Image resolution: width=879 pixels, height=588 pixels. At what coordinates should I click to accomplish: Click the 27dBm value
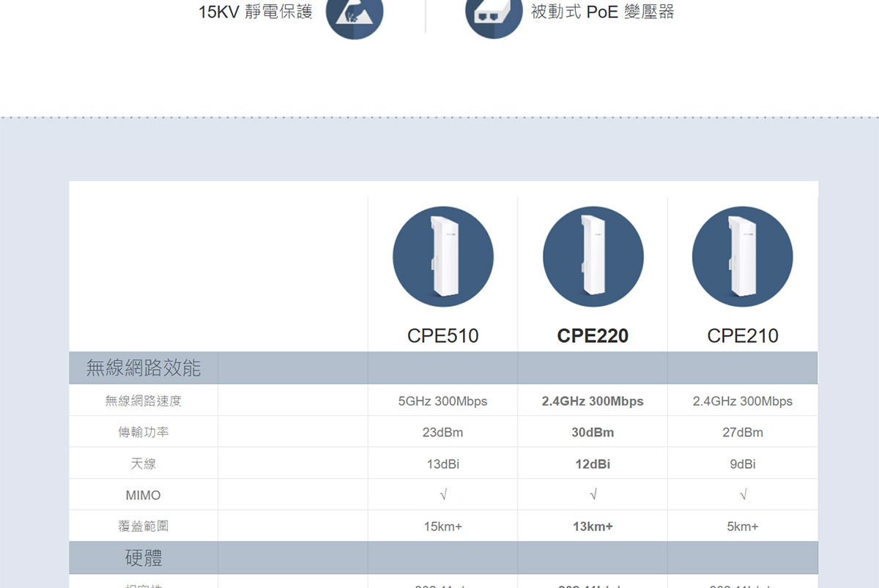click(743, 433)
